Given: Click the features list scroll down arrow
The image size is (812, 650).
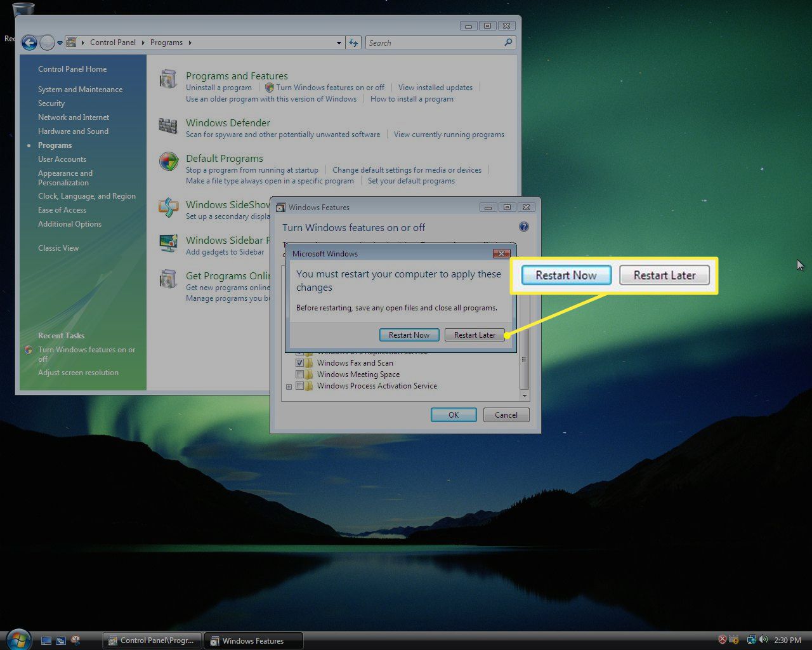Looking at the screenshot, I should [x=524, y=395].
